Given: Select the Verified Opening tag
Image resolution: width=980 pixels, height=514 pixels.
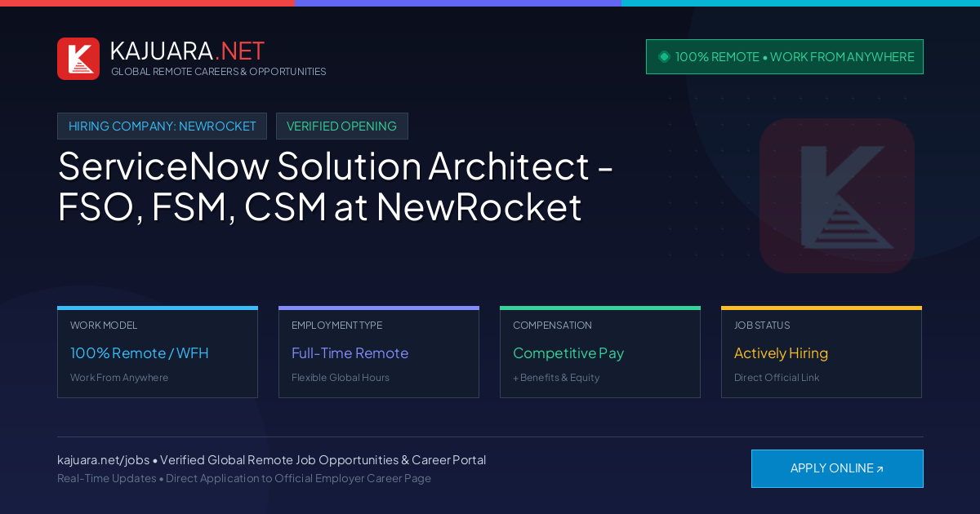Looking at the screenshot, I should click(x=341, y=126).
